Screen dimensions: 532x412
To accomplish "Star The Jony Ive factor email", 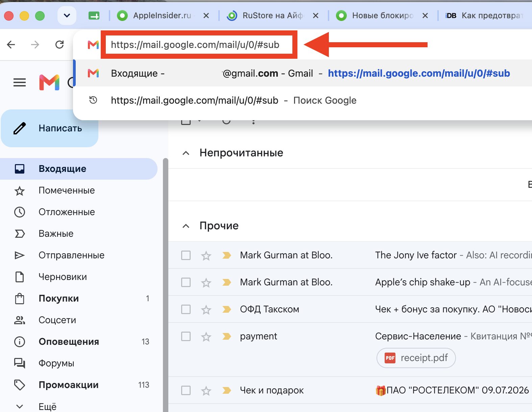I will pos(206,256).
